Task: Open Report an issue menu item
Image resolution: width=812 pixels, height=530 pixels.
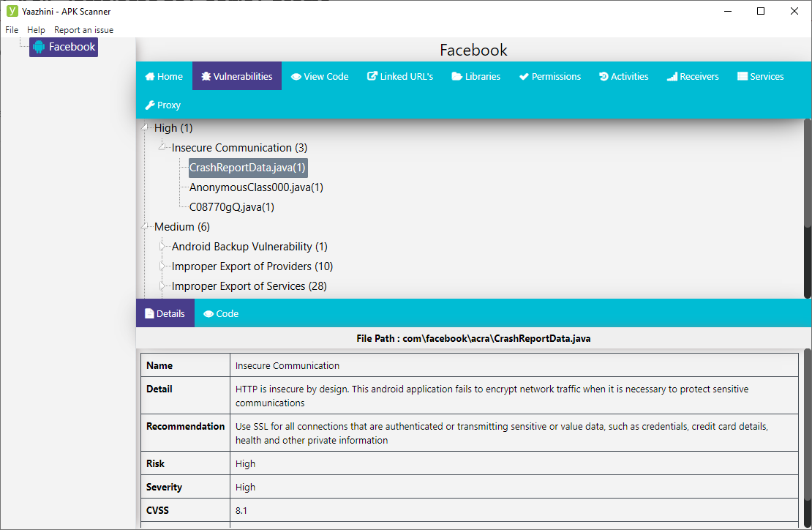Action: pos(84,30)
